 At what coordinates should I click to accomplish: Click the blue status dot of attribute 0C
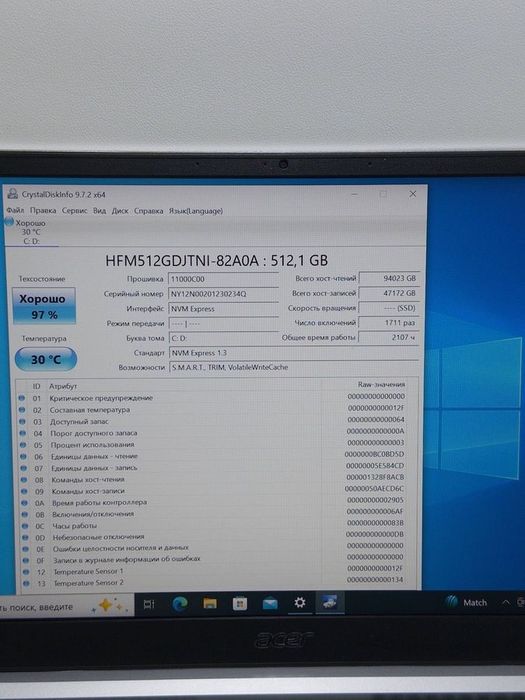tap(25, 526)
